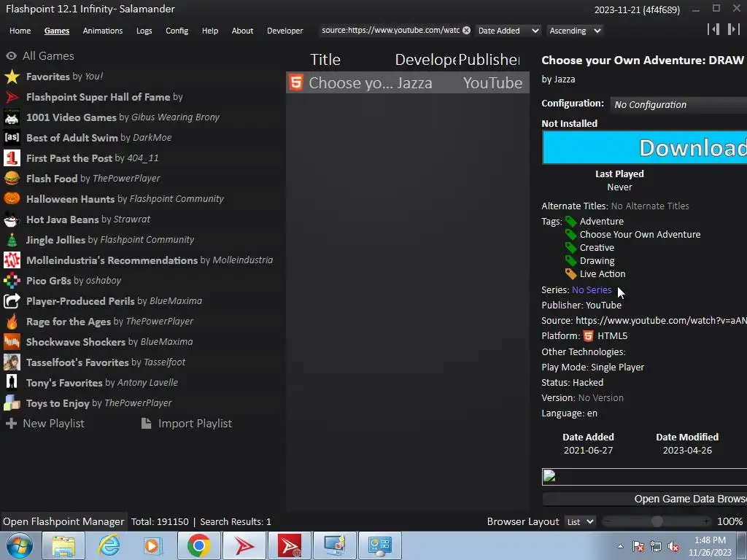Sort by the Publisher column header
The width and height of the screenshot is (747, 560).
(x=489, y=60)
